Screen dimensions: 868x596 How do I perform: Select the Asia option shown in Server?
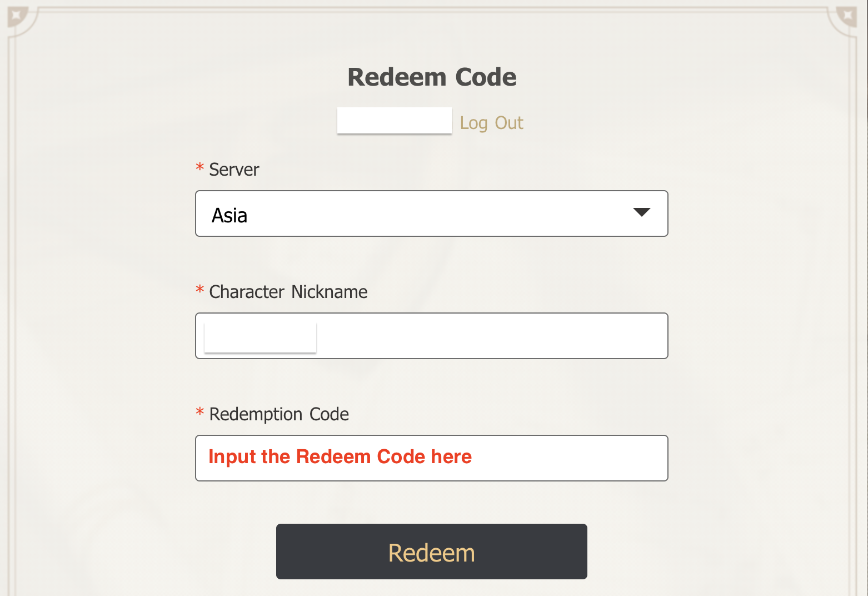coord(230,215)
